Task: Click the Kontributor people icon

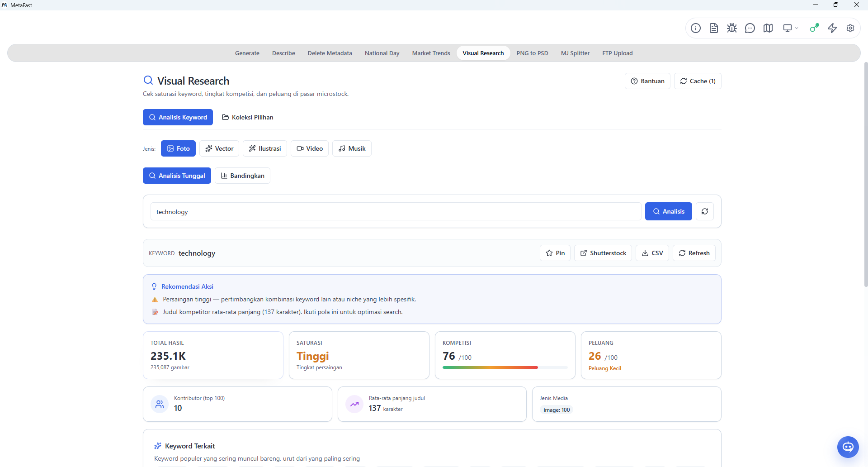Action: coord(160,404)
